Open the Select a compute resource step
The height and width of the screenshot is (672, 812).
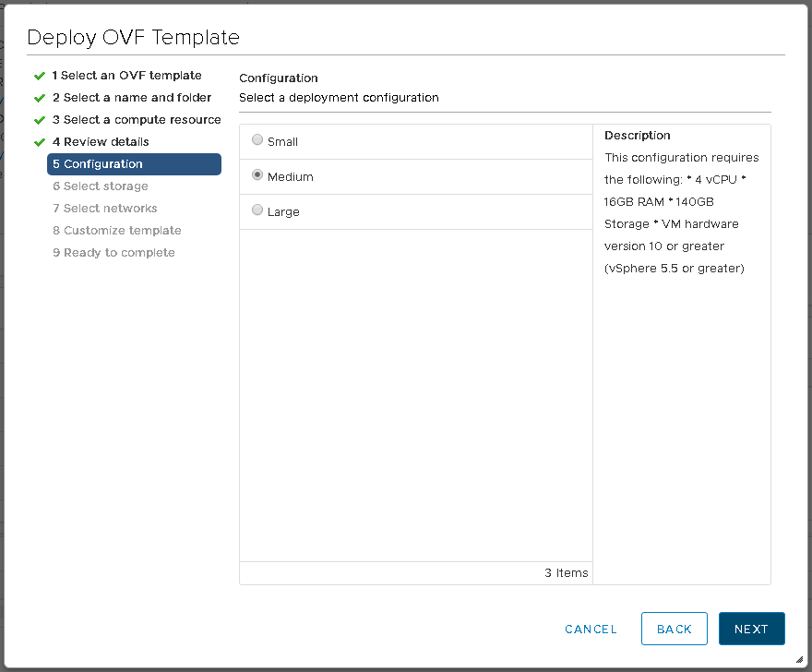pos(137,120)
